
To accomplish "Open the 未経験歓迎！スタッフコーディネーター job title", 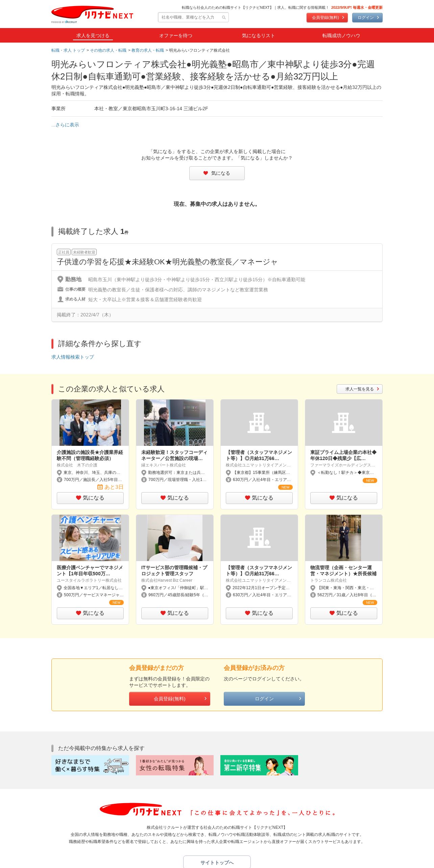I will pyautogui.click(x=174, y=455).
